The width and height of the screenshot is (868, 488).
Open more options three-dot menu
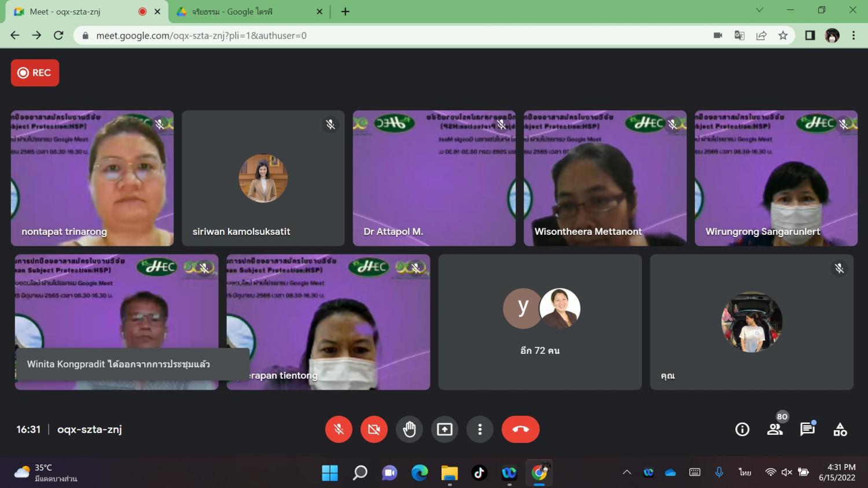480,429
